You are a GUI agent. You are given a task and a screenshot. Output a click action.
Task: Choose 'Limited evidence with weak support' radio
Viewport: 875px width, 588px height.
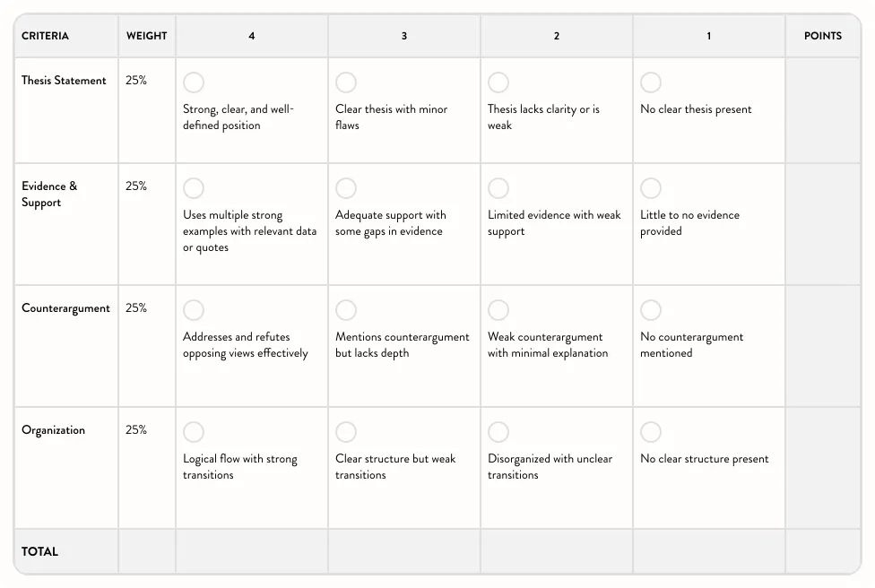point(498,188)
